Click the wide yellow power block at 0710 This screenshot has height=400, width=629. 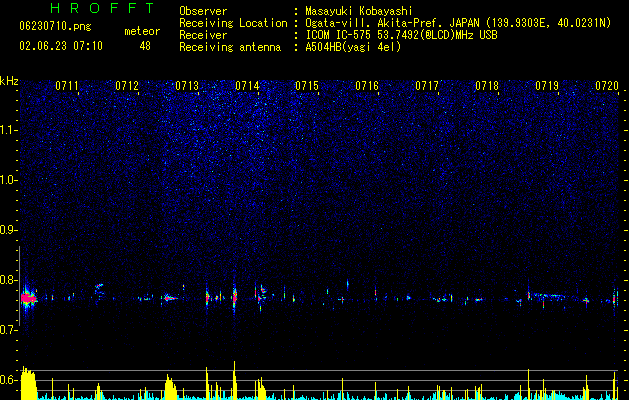coord(28,383)
